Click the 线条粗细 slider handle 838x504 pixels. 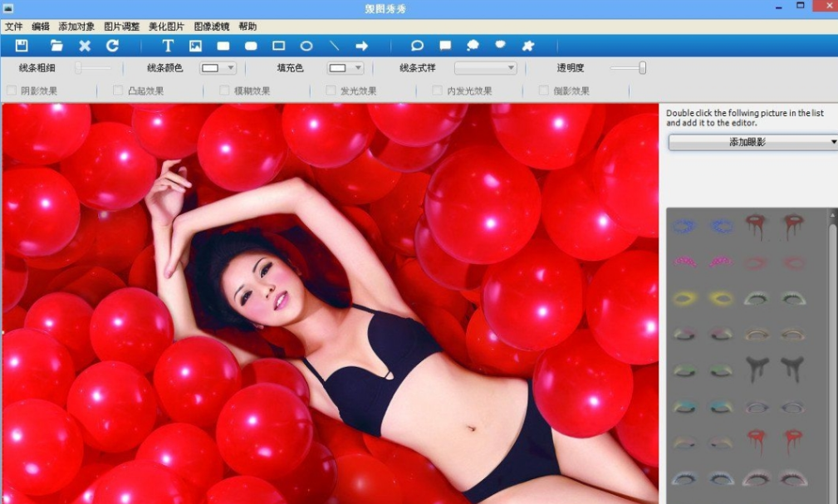pos(79,68)
